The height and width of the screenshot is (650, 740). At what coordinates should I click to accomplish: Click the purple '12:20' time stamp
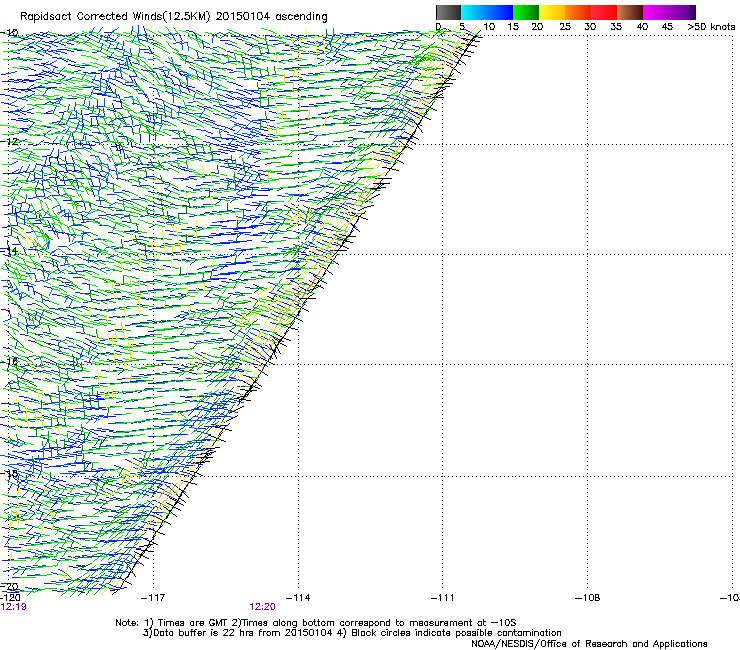262,607
